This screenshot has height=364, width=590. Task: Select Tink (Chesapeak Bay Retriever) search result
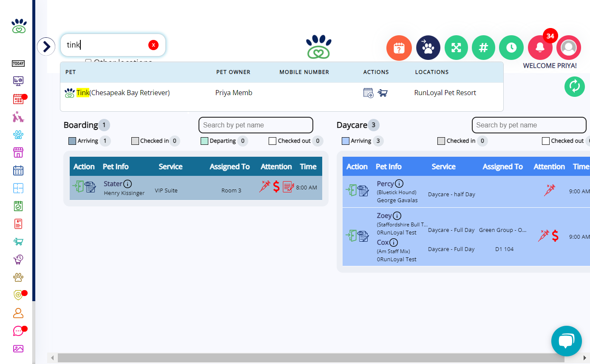(x=123, y=93)
